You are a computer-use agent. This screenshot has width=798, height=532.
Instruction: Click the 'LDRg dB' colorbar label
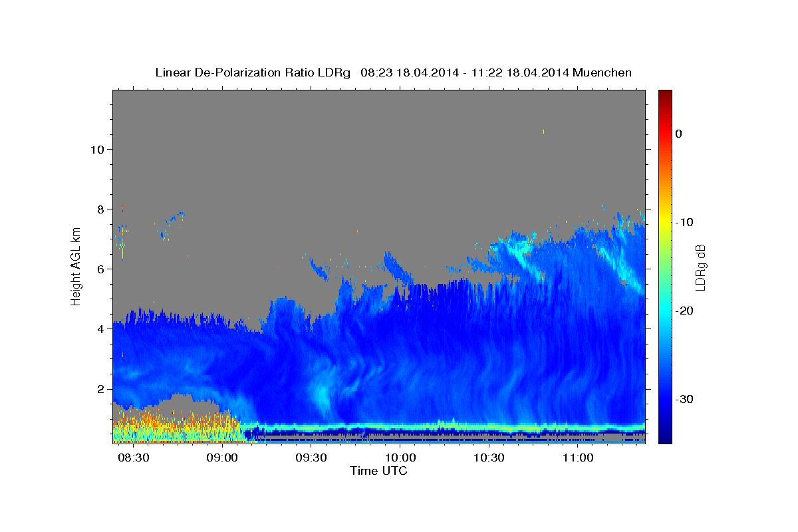coord(700,267)
